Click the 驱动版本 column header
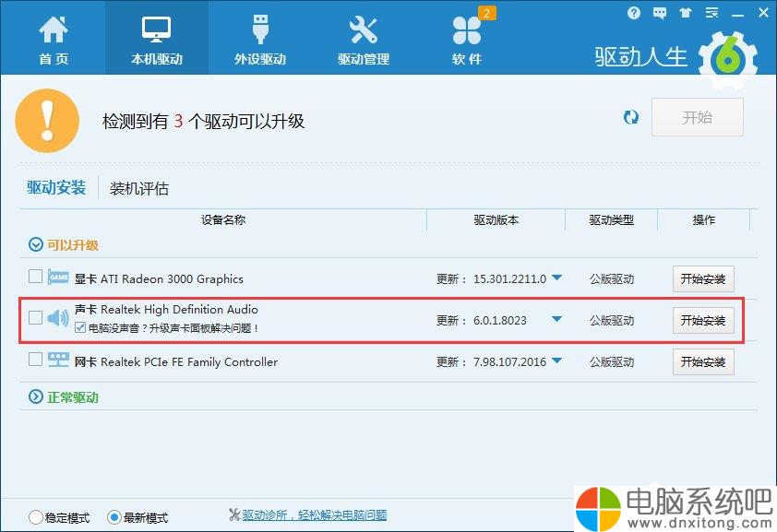Viewport: 777px width, 532px height. 496,219
